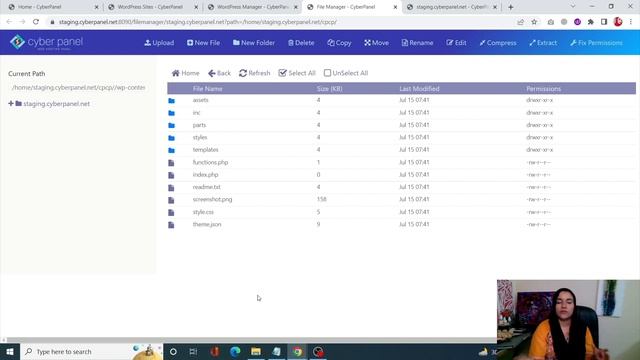Click Select All checkbox button
This screenshot has height=360, width=640.
pyautogui.click(x=297, y=73)
